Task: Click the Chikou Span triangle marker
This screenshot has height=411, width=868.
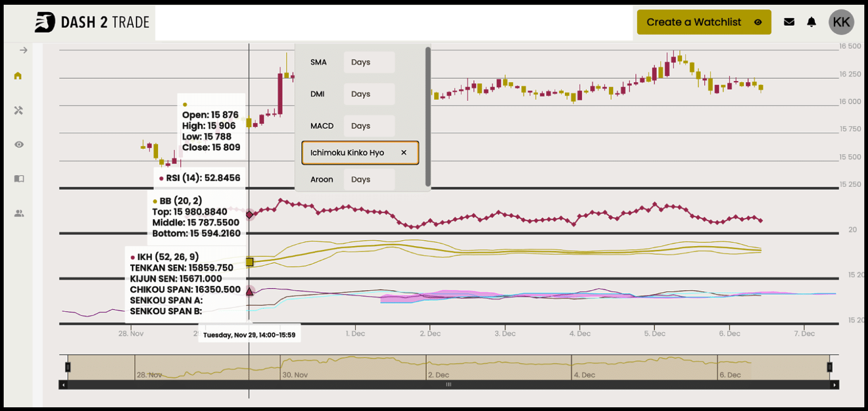Action: [250, 291]
